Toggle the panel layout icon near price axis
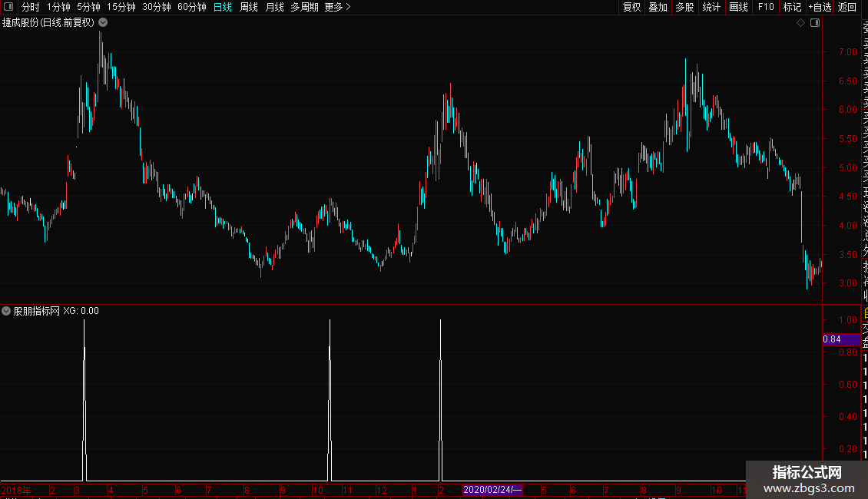This screenshot has height=499, width=868. pos(815,23)
